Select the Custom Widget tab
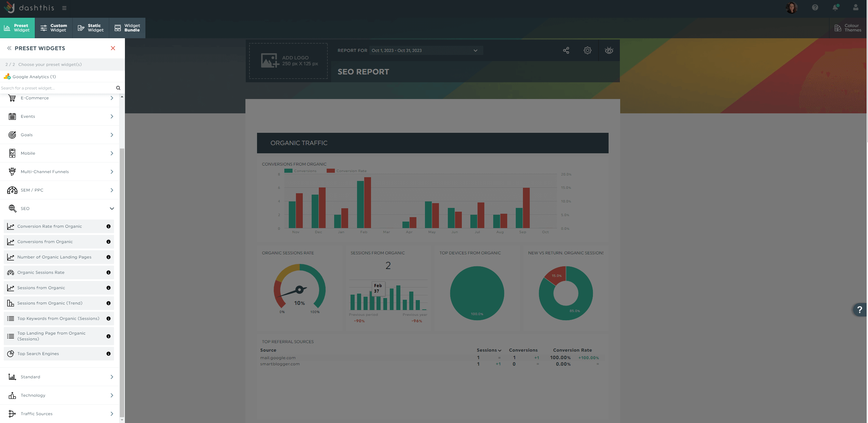The image size is (868, 423). pyautogui.click(x=54, y=28)
